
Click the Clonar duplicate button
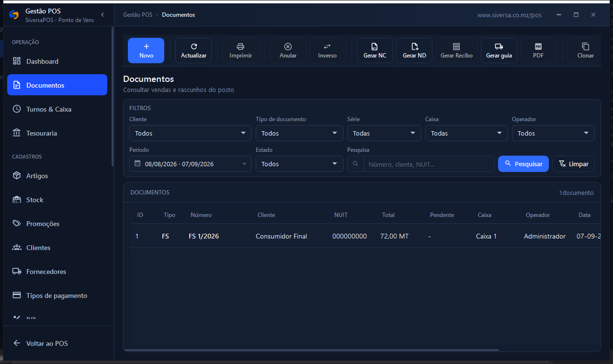coord(585,51)
